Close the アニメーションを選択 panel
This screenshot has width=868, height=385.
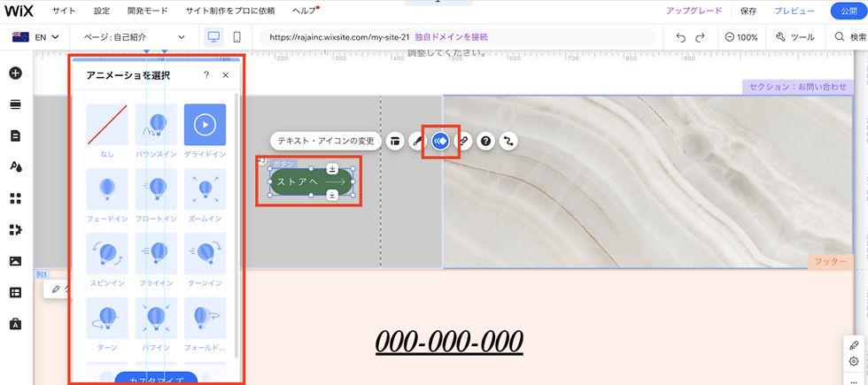click(x=225, y=75)
